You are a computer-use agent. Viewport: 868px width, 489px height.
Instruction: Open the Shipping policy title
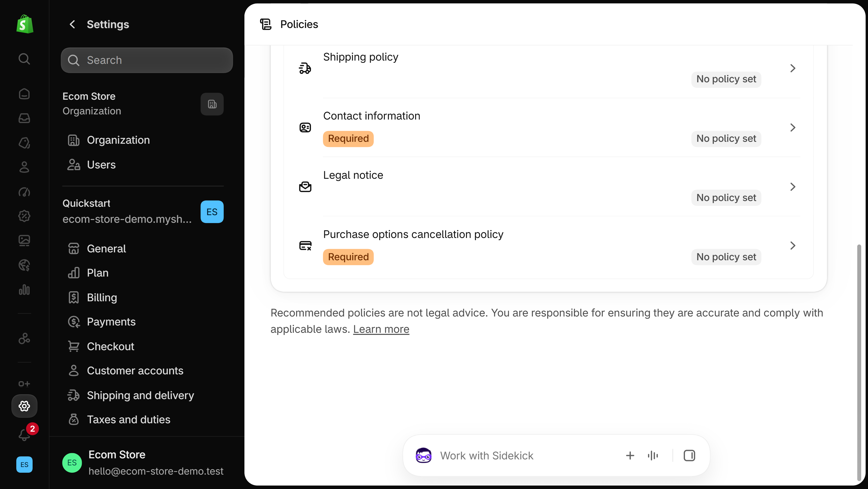pos(361,57)
